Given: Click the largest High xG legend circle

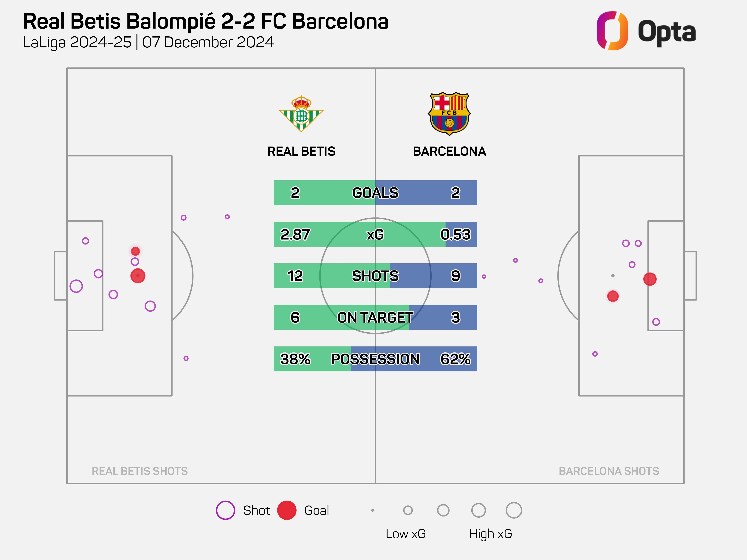Looking at the screenshot, I should click(x=514, y=510).
